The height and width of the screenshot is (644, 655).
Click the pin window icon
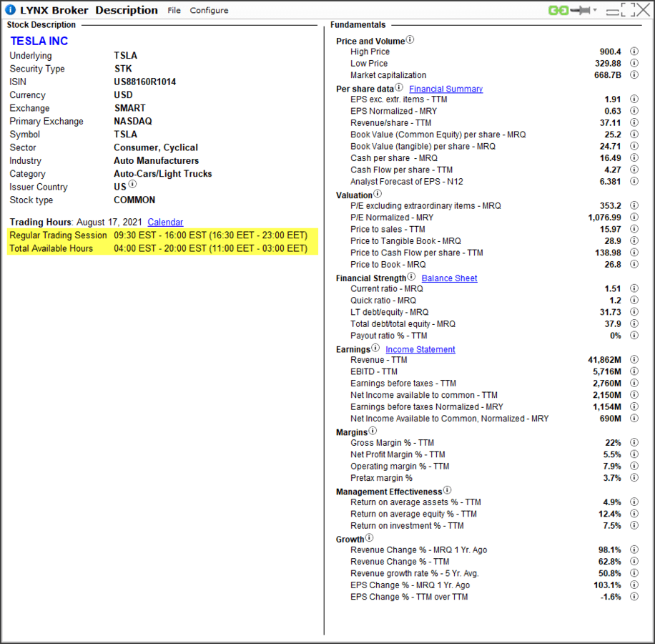(578, 11)
